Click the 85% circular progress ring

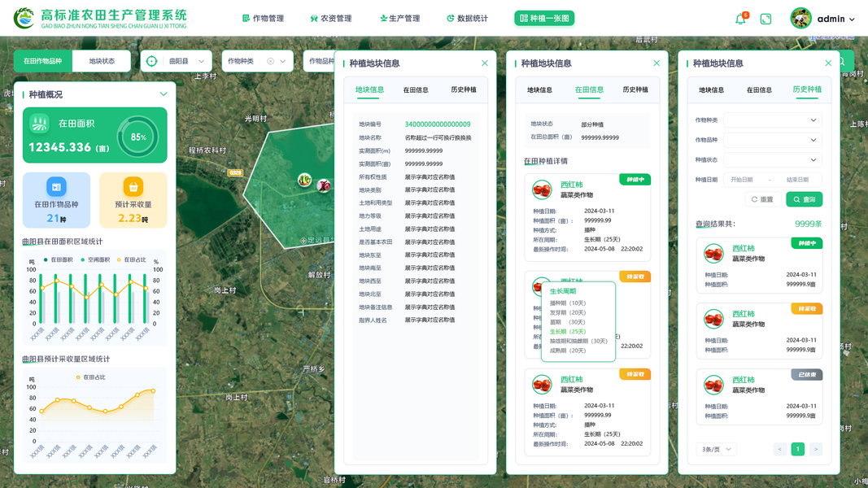137,137
